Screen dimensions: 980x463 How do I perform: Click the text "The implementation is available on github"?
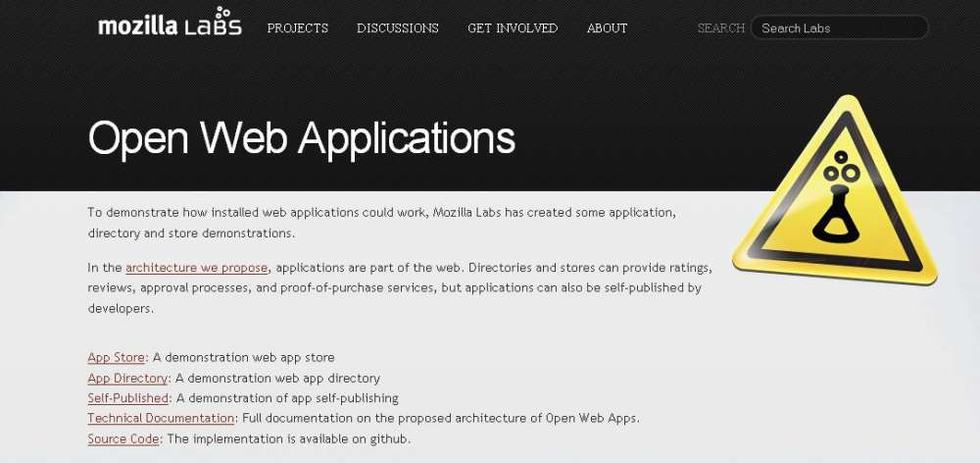tap(287, 439)
